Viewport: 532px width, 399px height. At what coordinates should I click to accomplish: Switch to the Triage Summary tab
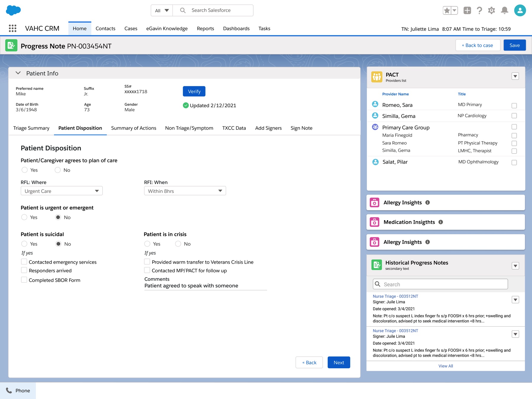[31, 128]
